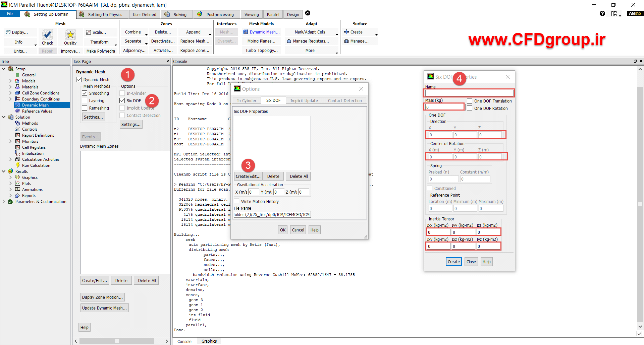
Task: Toggle the Six DOF option checkbox
Action: [122, 100]
